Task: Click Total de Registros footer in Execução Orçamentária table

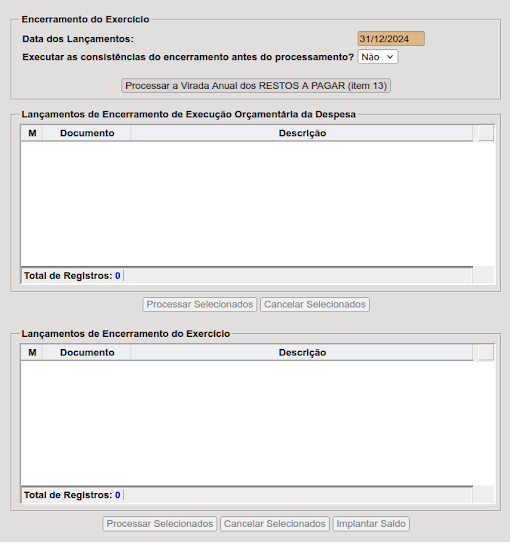Action: pos(72,276)
